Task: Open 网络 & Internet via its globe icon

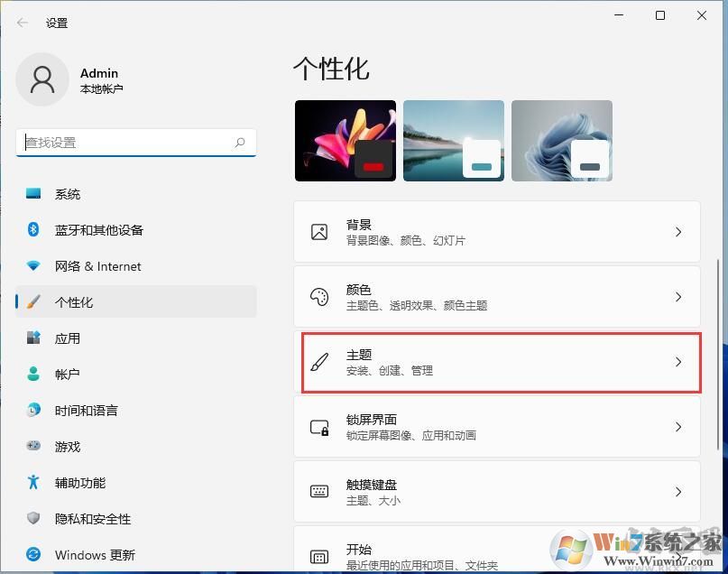Action: pyautogui.click(x=32, y=266)
